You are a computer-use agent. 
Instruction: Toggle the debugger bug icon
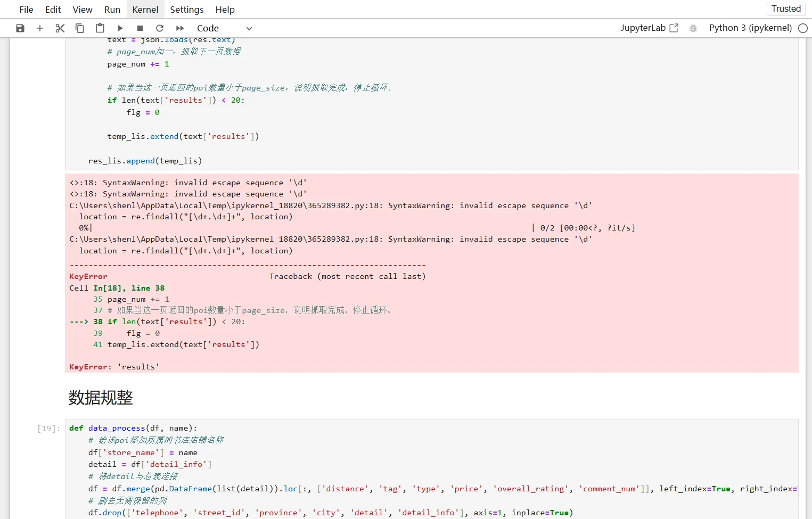tap(693, 28)
